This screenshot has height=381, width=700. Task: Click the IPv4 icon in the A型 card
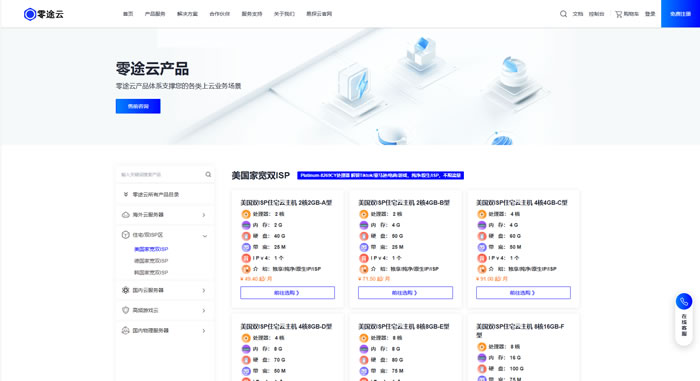pyautogui.click(x=246, y=258)
